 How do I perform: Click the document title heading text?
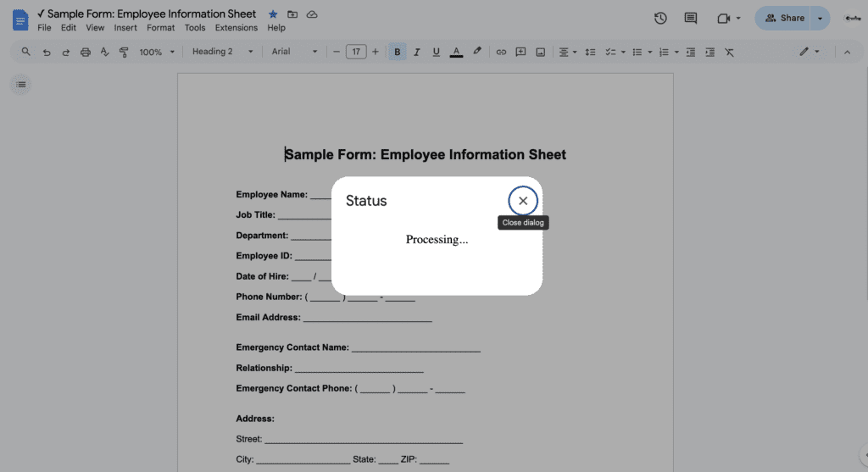coord(426,154)
